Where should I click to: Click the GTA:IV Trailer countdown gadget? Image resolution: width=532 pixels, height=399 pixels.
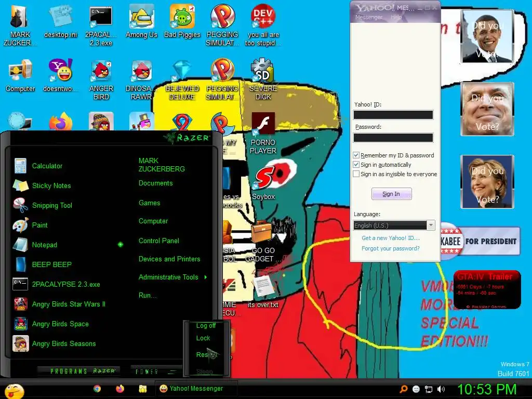pos(487,289)
